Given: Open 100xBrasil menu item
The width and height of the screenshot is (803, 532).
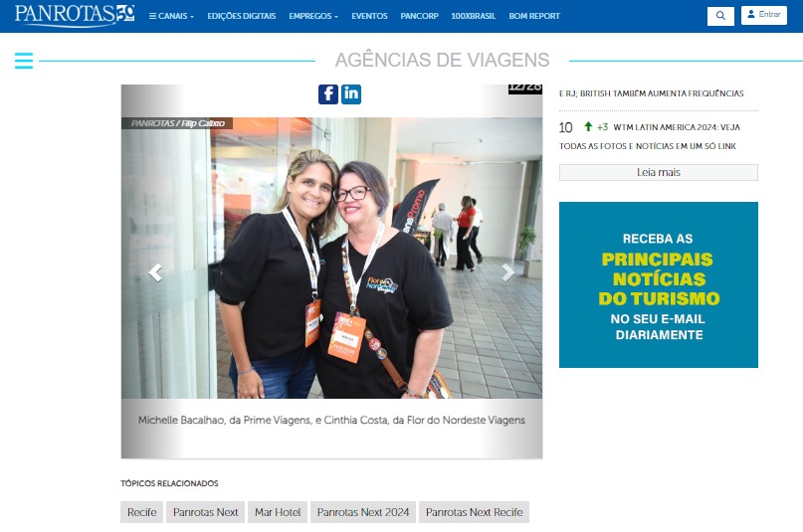Looking at the screenshot, I should 474,16.
